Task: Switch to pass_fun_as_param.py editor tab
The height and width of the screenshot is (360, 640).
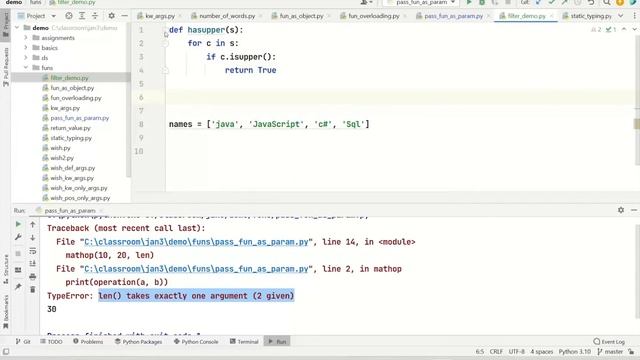Action: (x=453, y=16)
